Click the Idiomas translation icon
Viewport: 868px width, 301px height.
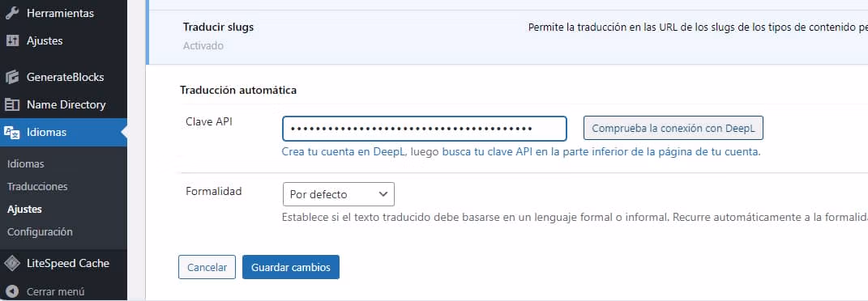pyautogui.click(x=12, y=133)
